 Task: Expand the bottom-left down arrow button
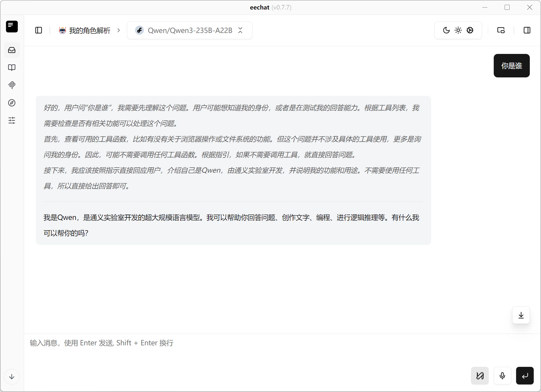tap(12, 377)
